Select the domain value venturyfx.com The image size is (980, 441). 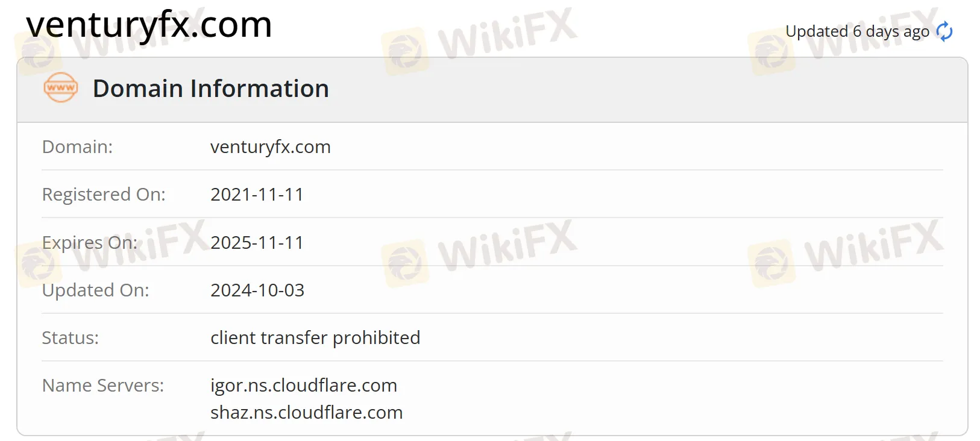coord(271,147)
